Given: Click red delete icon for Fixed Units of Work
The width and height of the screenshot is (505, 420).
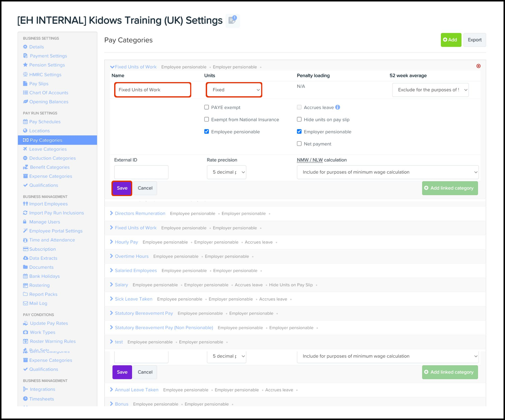Looking at the screenshot, I should (478, 66).
